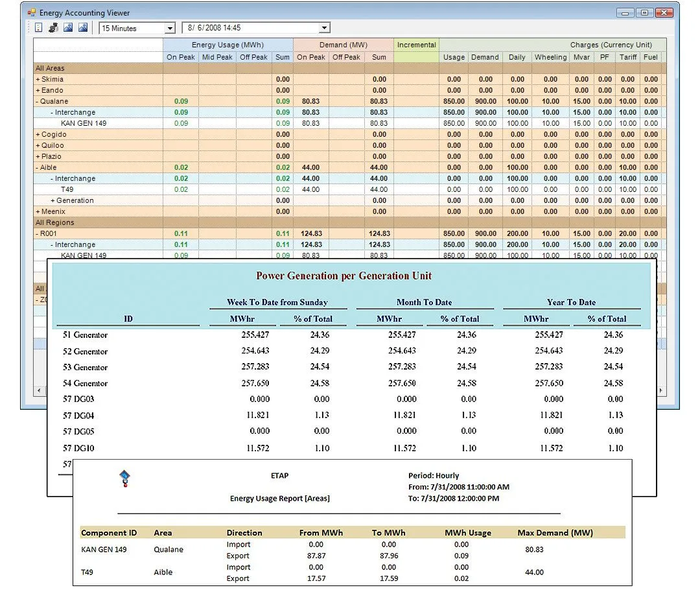
Task: Click the ETAP logo in usage report
Action: point(124,479)
